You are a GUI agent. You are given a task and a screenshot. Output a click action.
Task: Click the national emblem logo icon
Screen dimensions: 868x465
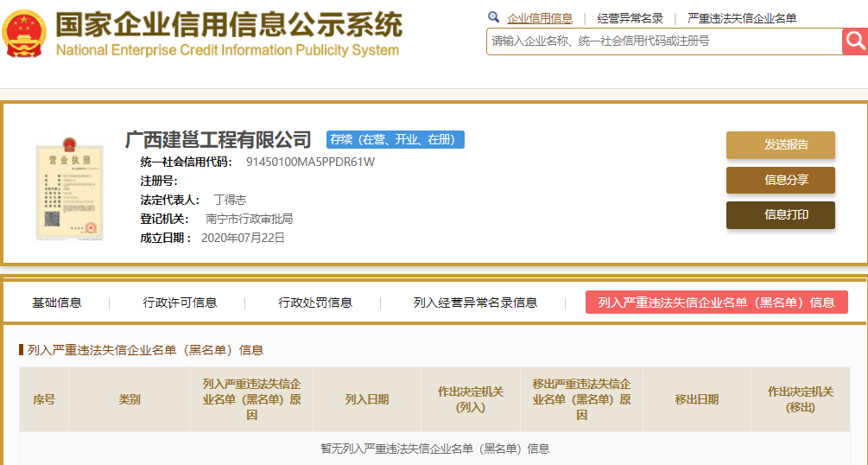coord(24,34)
